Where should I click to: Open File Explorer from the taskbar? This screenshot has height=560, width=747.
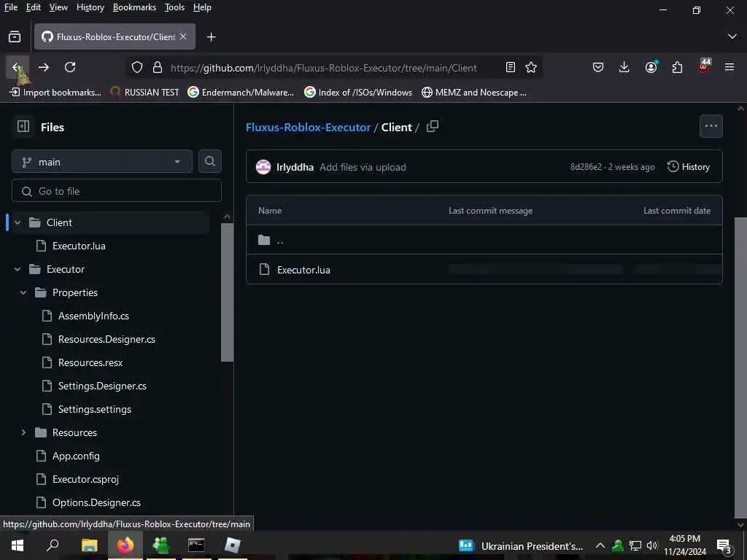click(89, 545)
